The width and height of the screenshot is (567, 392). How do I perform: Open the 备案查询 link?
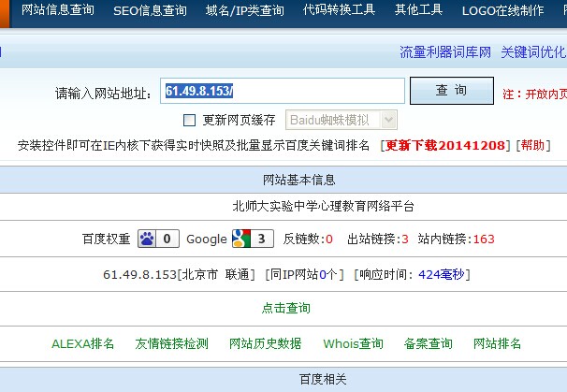click(x=429, y=343)
